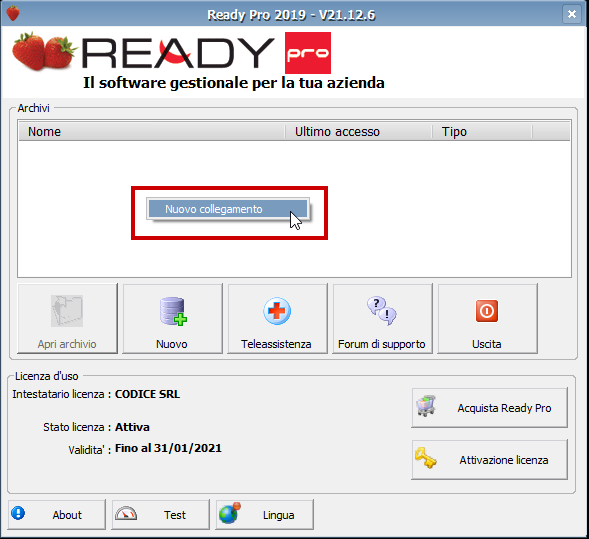Click golden key icon for Attivazione licenza
Screen dimensions: 589x539
tap(426, 457)
